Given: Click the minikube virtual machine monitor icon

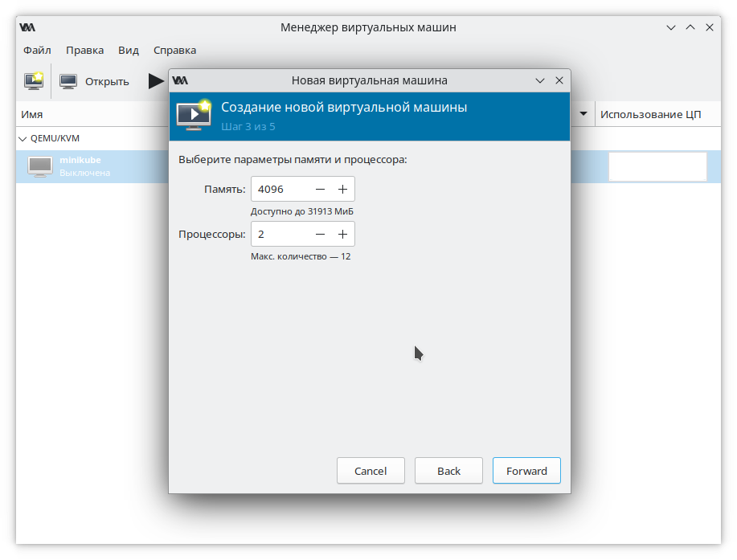Looking at the screenshot, I should pos(40,166).
